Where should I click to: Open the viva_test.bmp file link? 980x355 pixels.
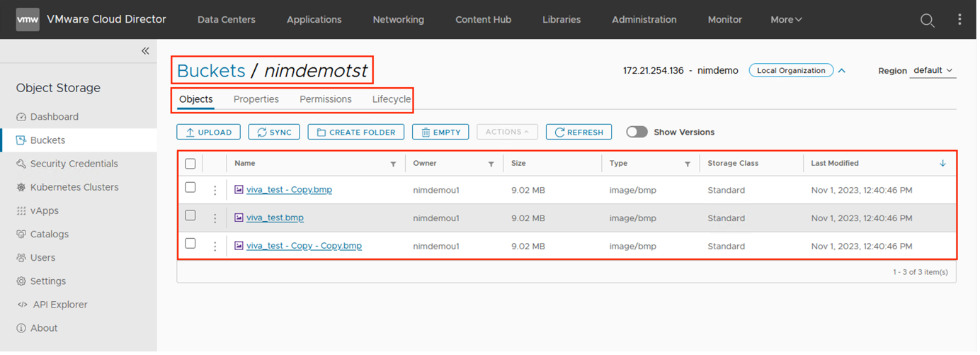tap(275, 218)
